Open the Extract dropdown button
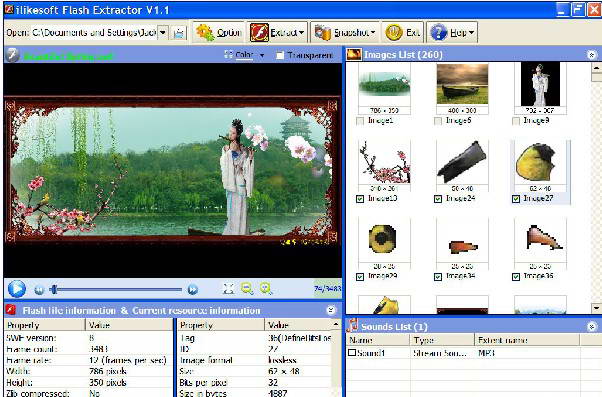 [277, 32]
